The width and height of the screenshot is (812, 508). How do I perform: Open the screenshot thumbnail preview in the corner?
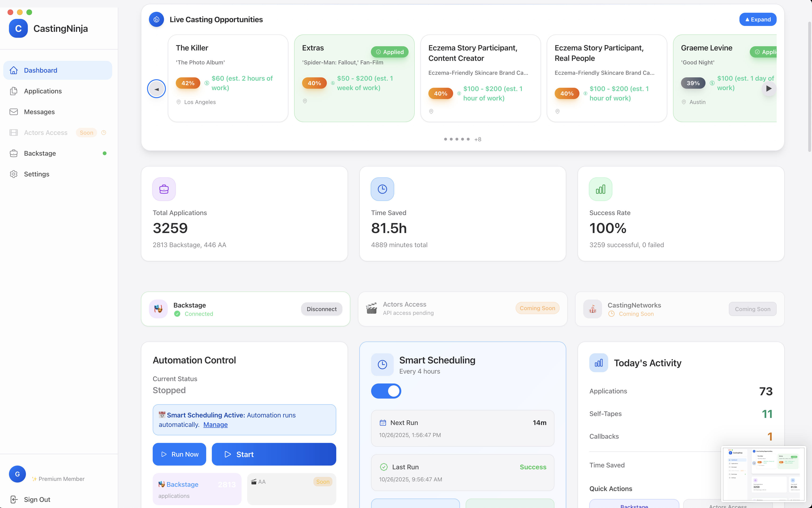point(763,474)
